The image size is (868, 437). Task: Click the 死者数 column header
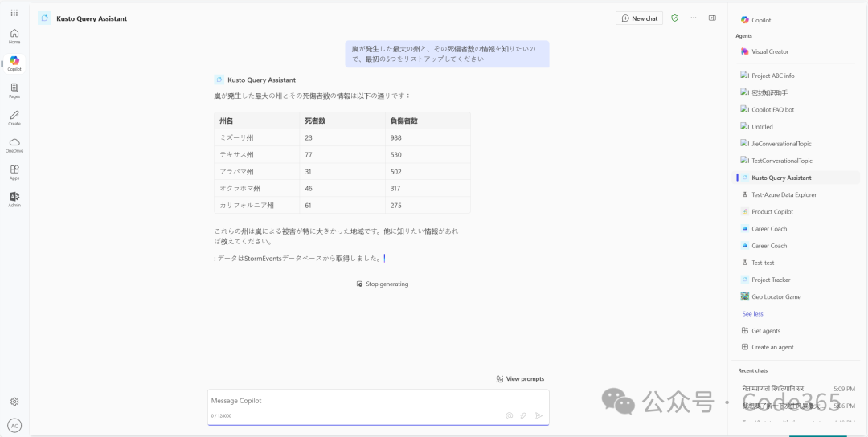click(x=342, y=120)
